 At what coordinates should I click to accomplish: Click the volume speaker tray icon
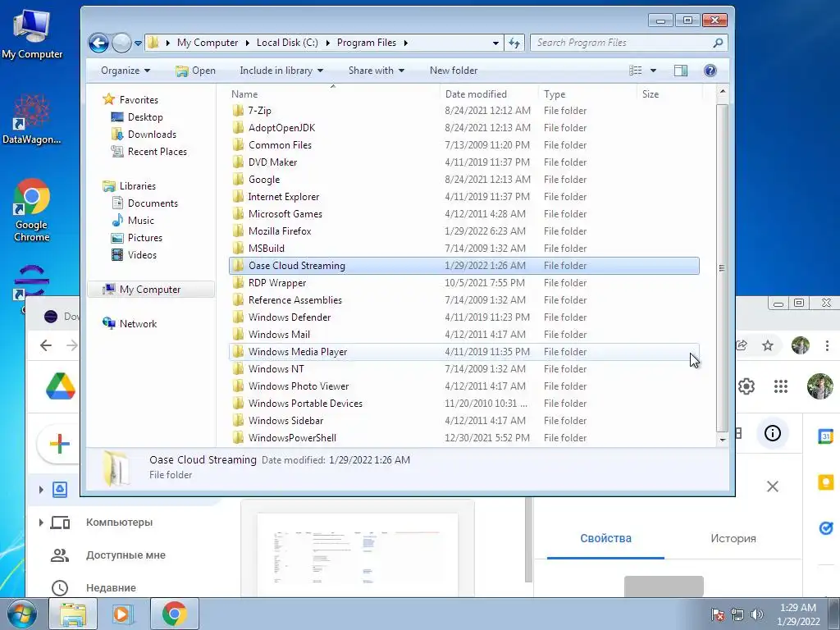(757, 614)
